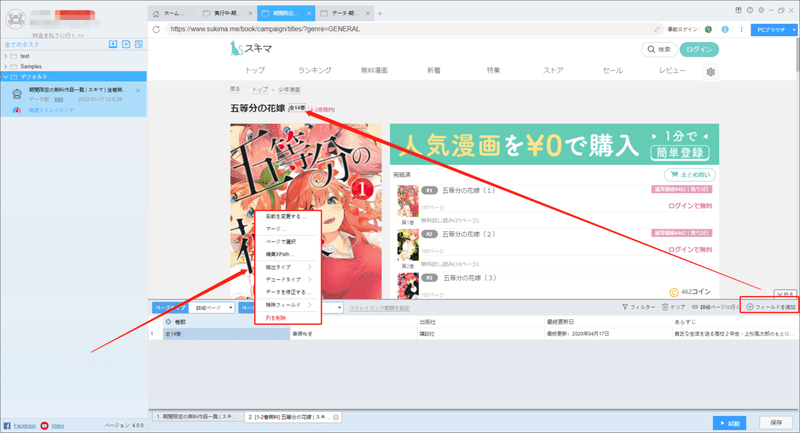The image size is (800, 433).
Task: Click the target icon in 巻数 column header
Action: (168, 322)
